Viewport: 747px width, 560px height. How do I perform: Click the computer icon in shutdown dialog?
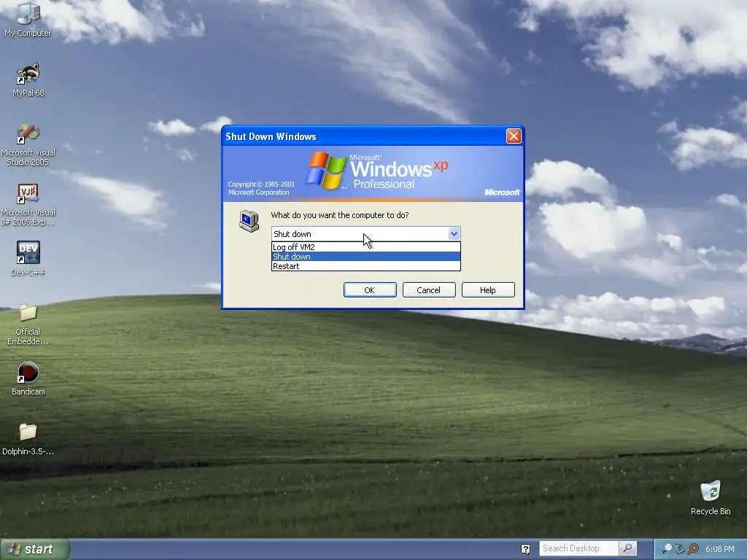tap(249, 221)
